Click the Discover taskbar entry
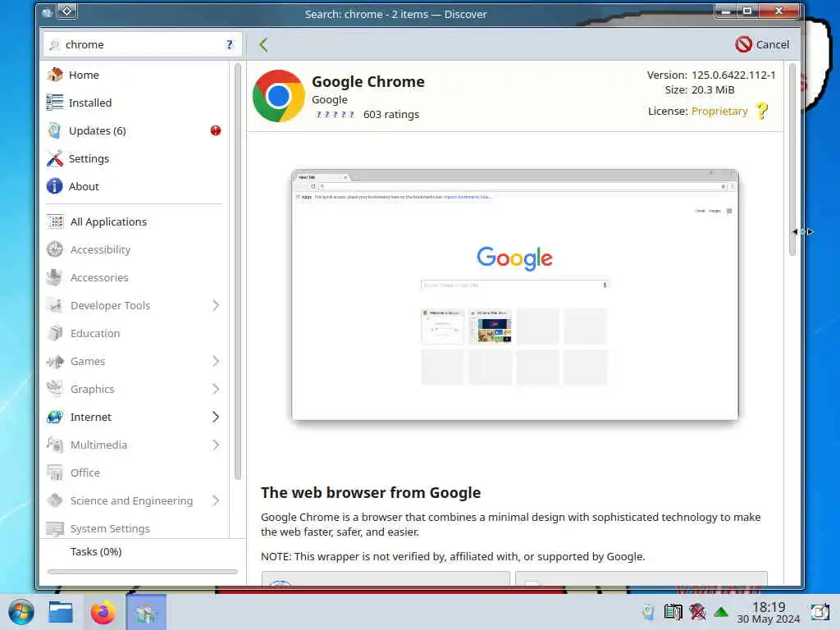This screenshot has height=630, width=840. tap(146, 612)
